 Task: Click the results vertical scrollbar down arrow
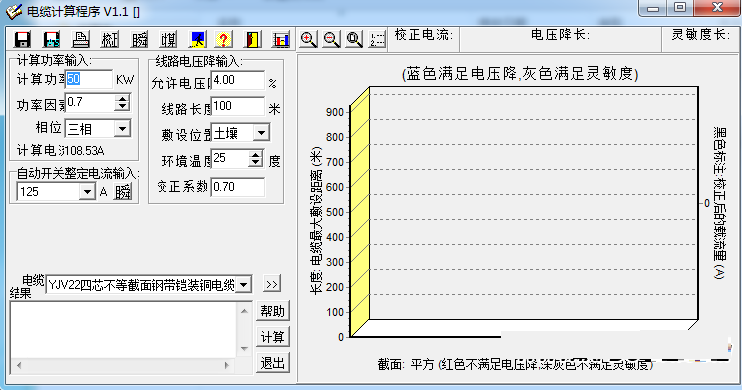click(x=244, y=349)
